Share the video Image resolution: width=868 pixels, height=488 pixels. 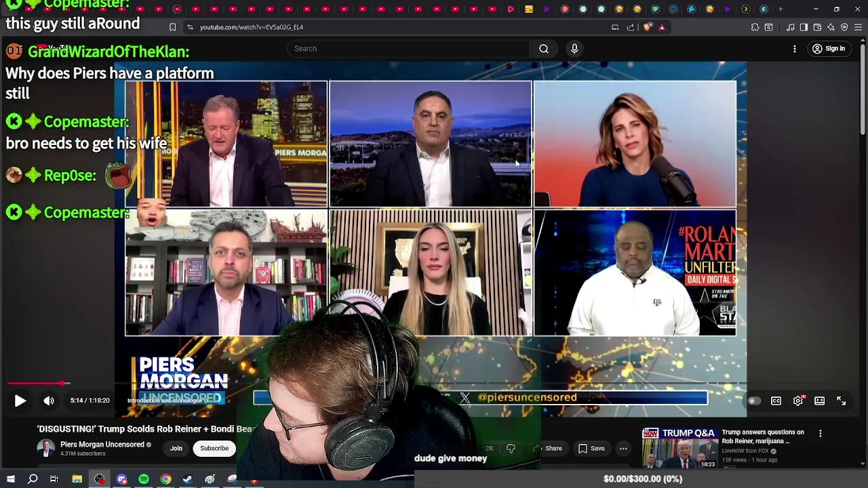click(547, 449)
